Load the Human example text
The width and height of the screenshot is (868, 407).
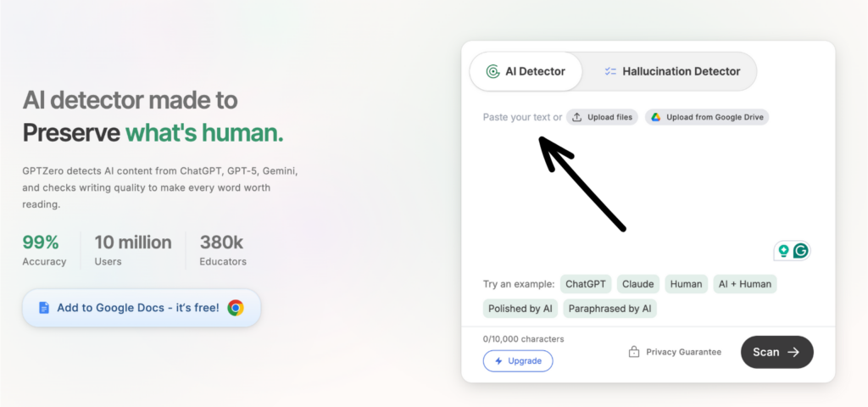(x=686, y=284)
